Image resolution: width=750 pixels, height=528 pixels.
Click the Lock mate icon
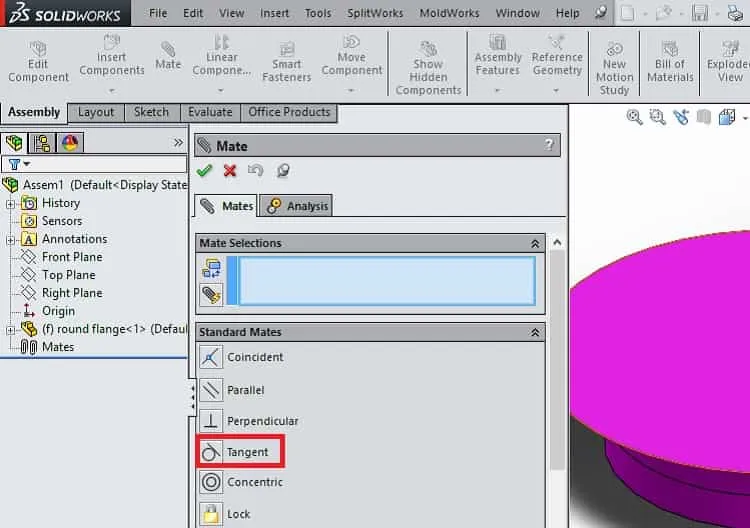click(x=210, y=514)
